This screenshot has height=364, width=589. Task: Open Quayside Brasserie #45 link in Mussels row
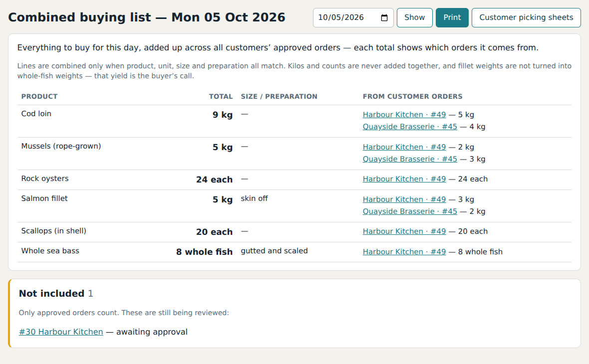(x=410, y=159)
